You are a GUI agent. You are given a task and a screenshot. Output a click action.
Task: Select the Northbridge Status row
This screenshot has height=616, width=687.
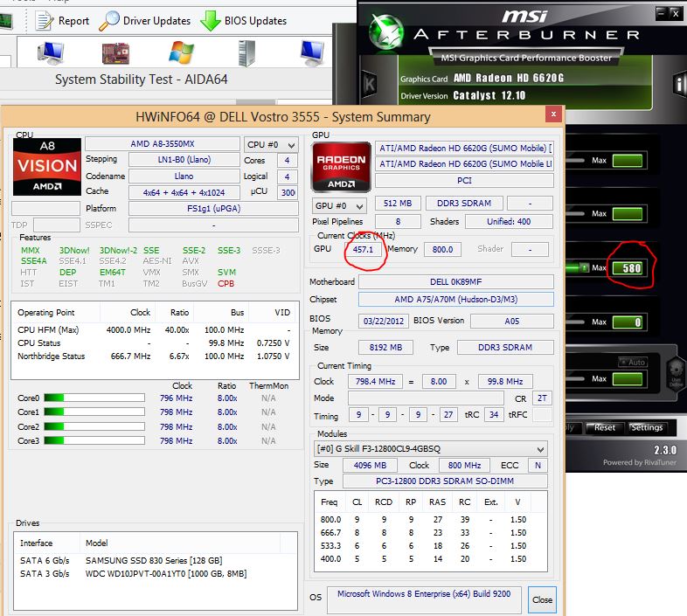coord(155,356)
